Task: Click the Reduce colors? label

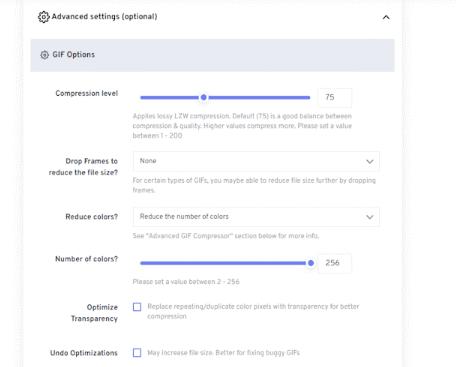Action: (x=92, y=217)
